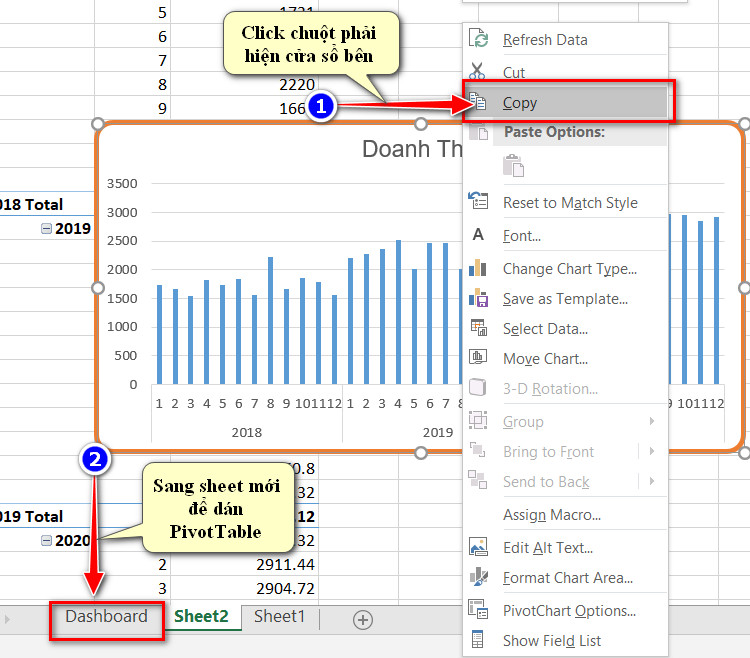Screen dimensions: 750x658
Task: Choose Reset to Match Style
Action: (x=570, y=203)
